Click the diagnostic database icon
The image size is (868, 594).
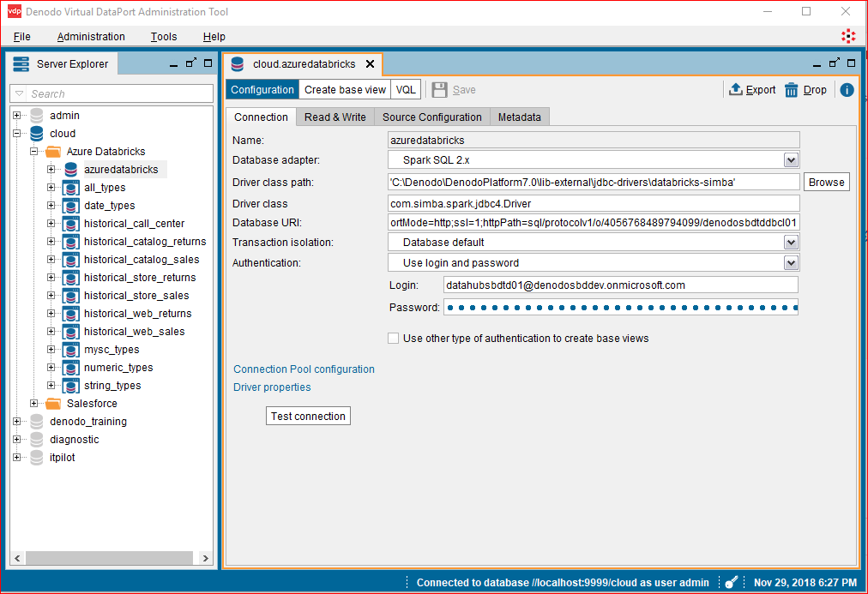37,440
